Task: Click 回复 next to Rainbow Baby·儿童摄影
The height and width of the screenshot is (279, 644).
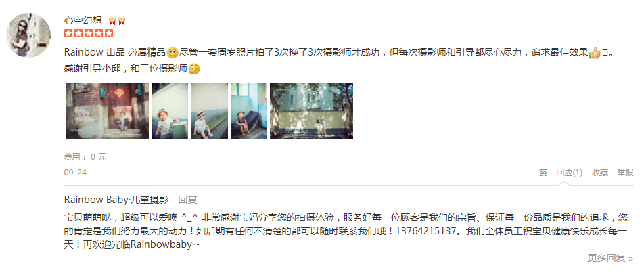Action: coord(187,200)
